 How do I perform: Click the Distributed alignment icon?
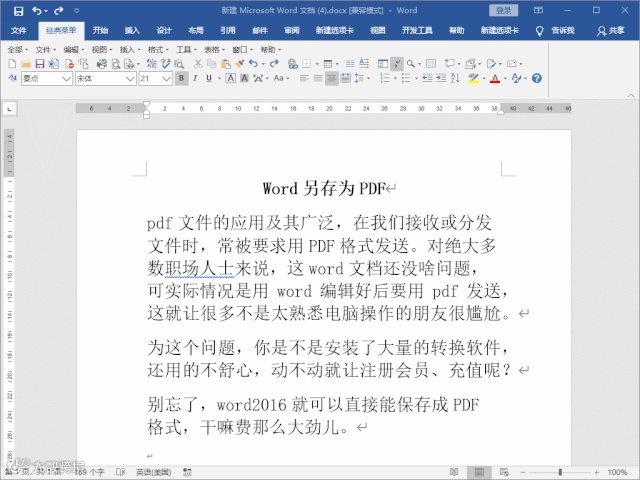coord(345,78)
